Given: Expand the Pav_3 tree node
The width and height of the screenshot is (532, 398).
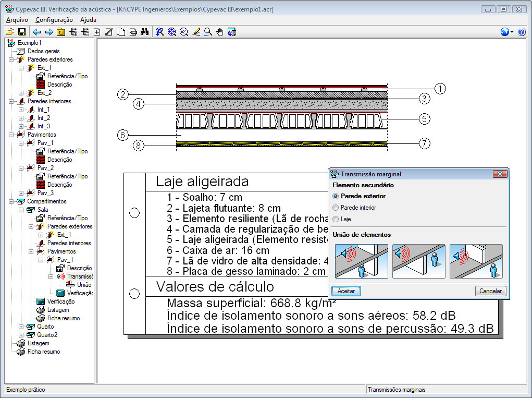Looking at the screenshot, I should coord(21,193).
